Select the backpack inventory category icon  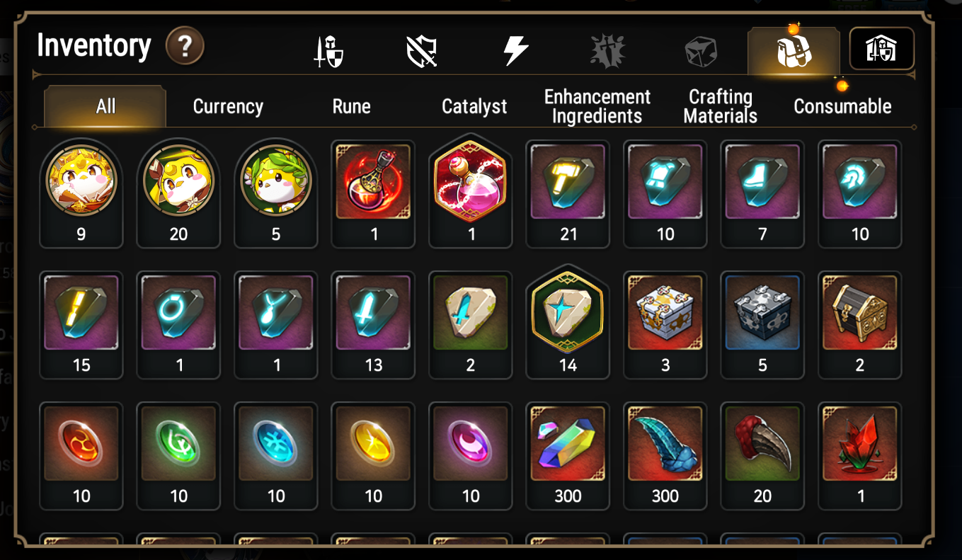pos(794,51)
